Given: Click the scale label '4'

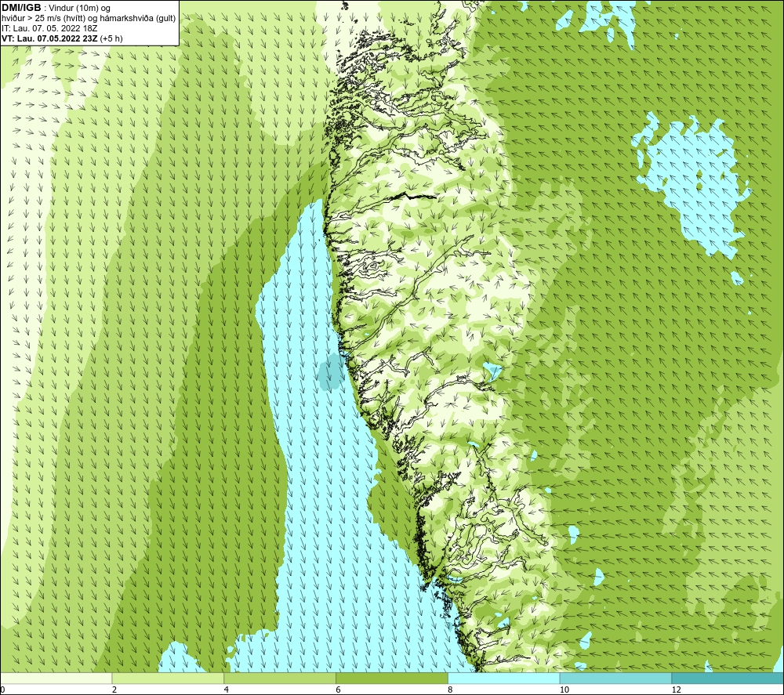Looking at the screenshot, I should tap(227, 690).
